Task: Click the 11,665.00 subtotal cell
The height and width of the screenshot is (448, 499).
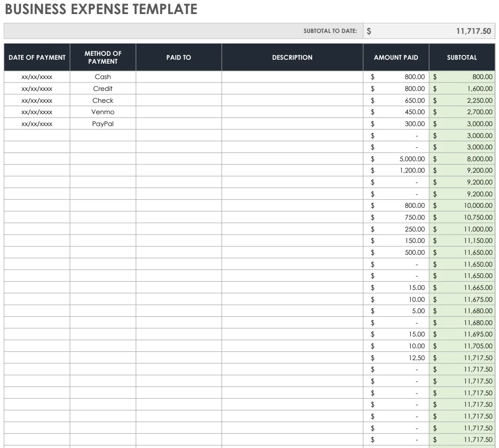Action: coord(462,287)
